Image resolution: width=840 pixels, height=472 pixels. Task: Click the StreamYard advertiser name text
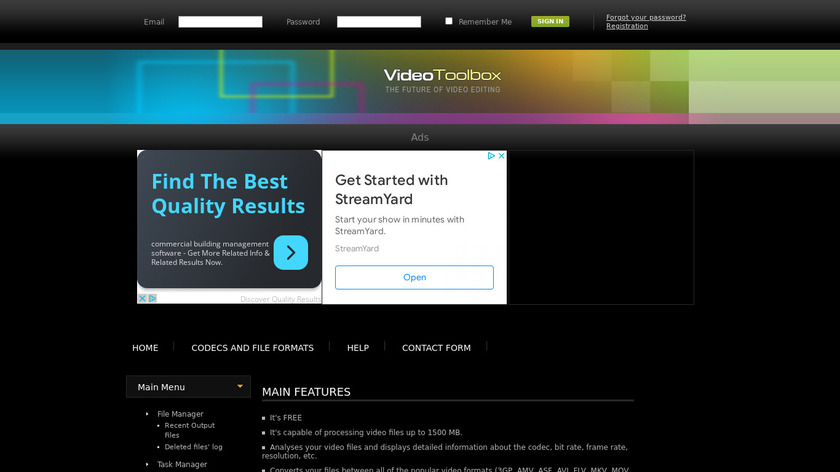tap(357, 249)
